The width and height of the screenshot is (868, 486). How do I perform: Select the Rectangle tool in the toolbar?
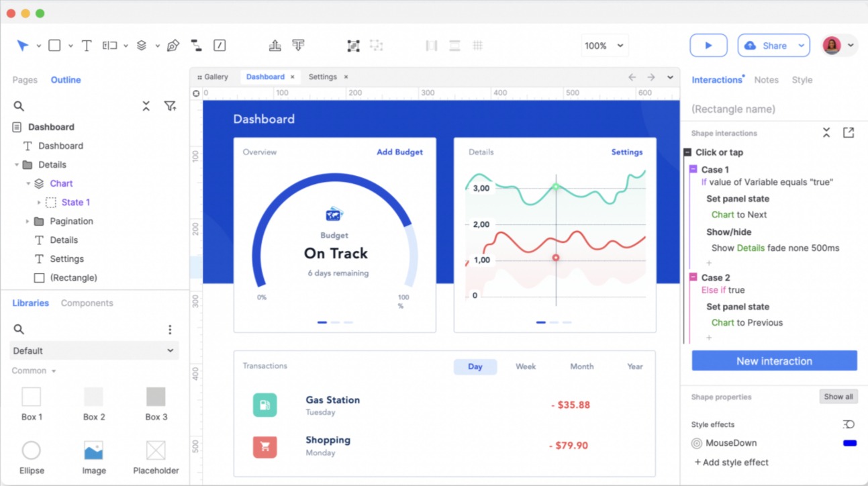coord(54,45)
